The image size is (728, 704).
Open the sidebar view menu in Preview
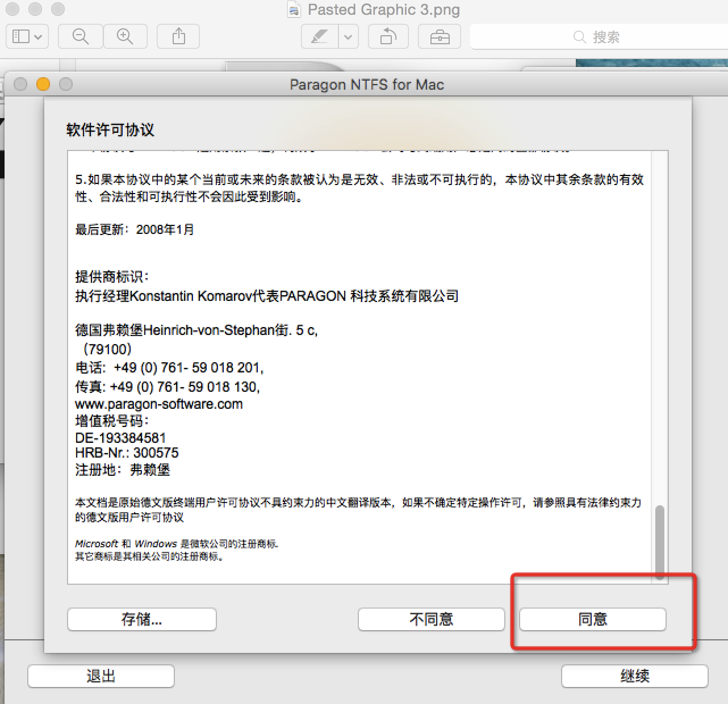(27, 37)
